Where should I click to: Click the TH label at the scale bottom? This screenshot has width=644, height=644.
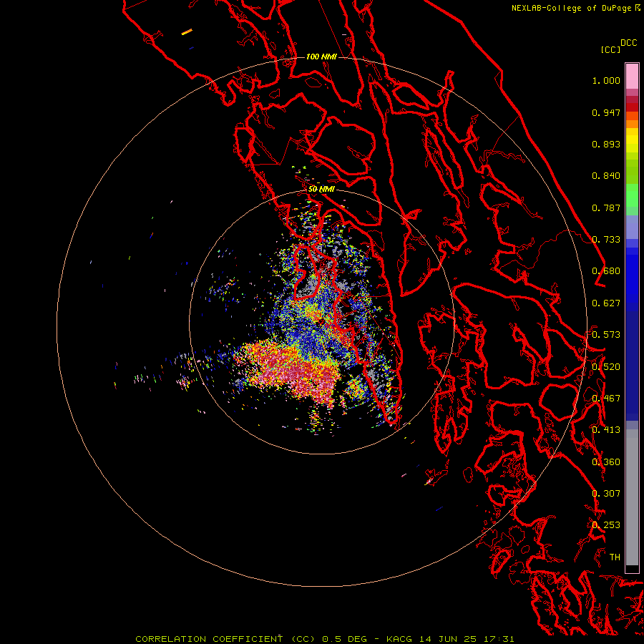coord(615,557)
